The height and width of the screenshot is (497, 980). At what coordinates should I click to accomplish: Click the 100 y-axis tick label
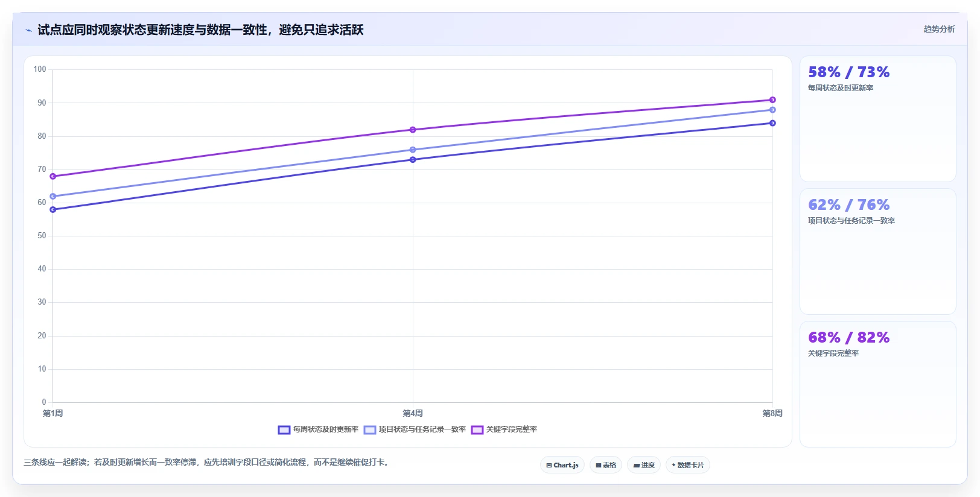coord(40,69)
